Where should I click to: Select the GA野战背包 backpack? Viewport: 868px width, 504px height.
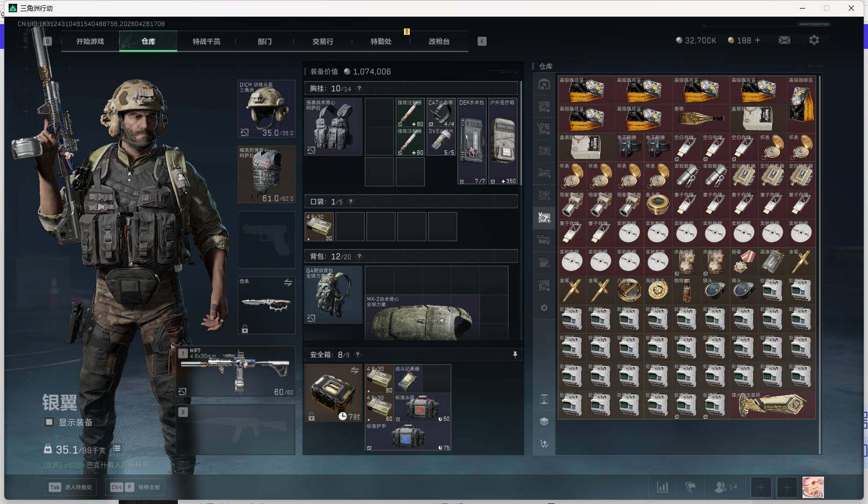click(x=334, y=295)
